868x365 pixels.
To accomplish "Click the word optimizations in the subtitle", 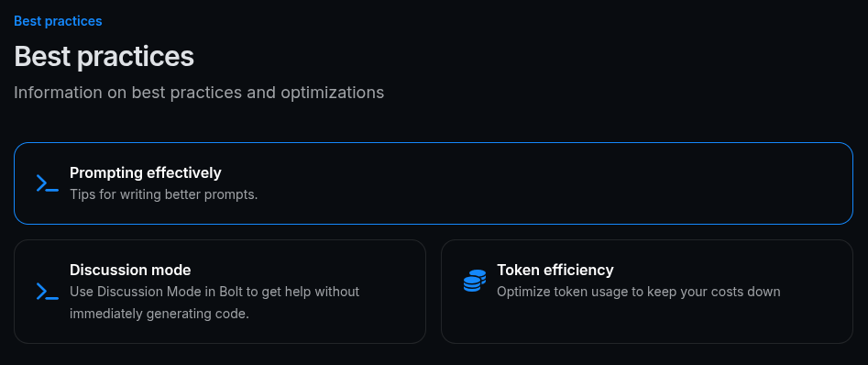I will pyautogui.click(x=332, y=93).
